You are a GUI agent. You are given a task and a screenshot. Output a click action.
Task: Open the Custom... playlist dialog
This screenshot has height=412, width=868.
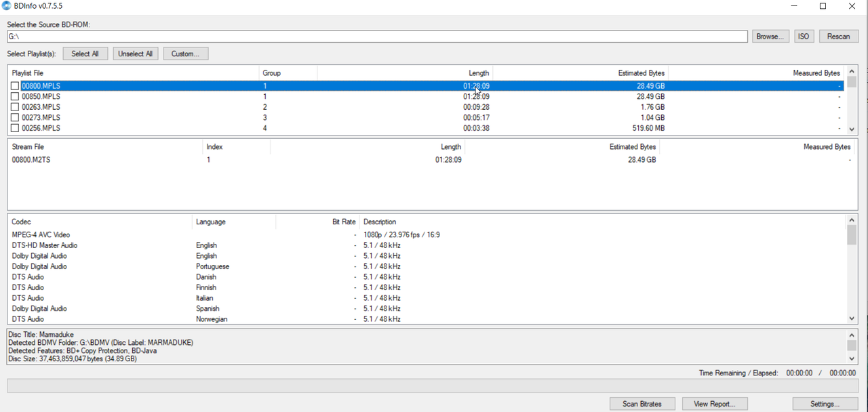click(185, 54)
